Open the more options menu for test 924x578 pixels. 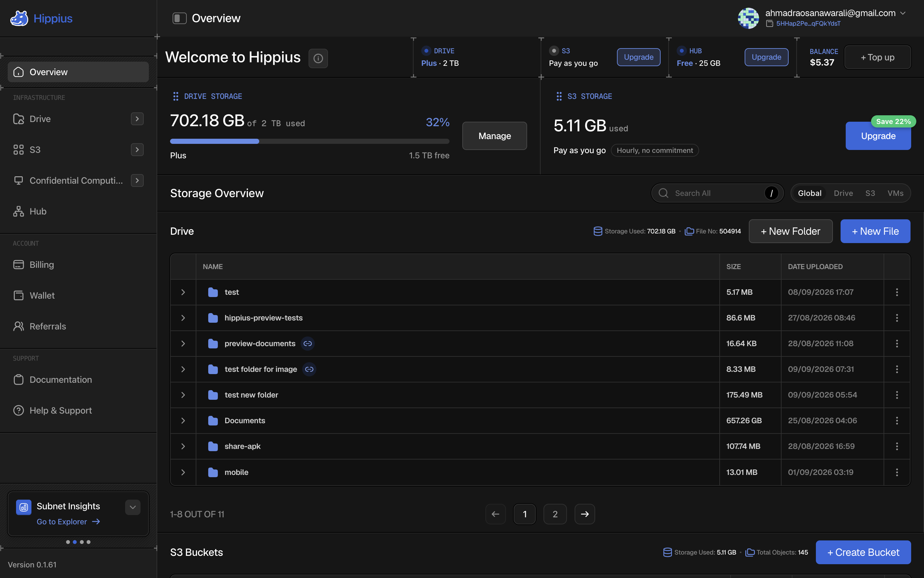(897, 292)
